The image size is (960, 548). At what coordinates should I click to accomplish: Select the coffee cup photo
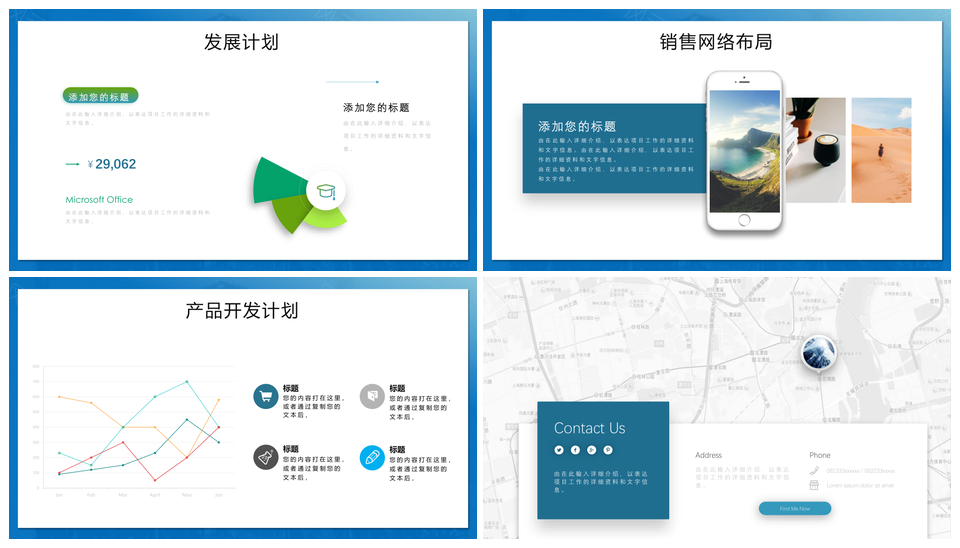click(816, 150)
